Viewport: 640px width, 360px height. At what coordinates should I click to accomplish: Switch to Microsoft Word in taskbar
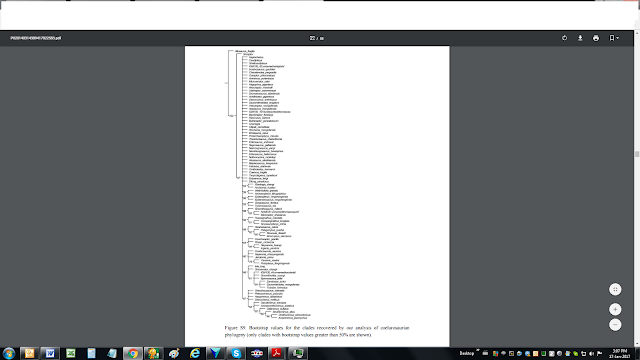pos(50,353)
